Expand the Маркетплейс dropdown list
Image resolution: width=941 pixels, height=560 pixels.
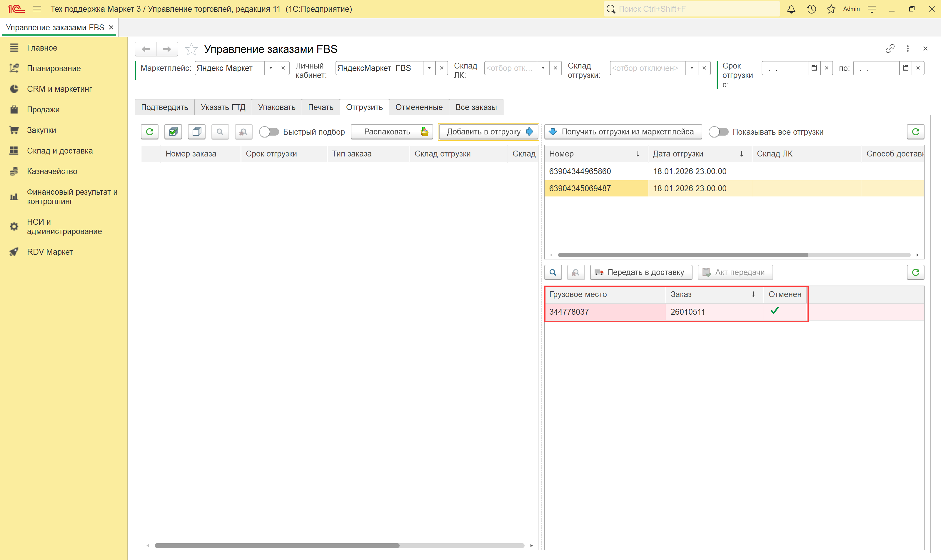point(271,68)
